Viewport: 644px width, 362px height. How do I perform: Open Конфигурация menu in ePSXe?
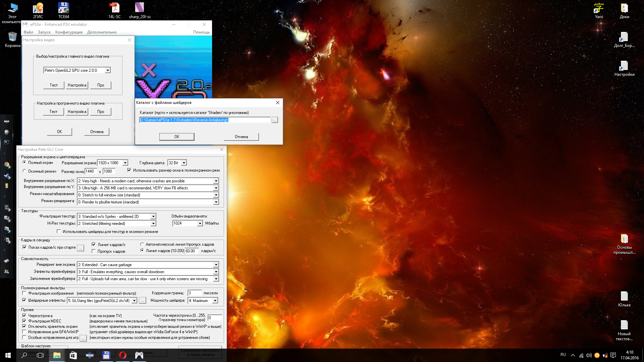click(68, 32)
